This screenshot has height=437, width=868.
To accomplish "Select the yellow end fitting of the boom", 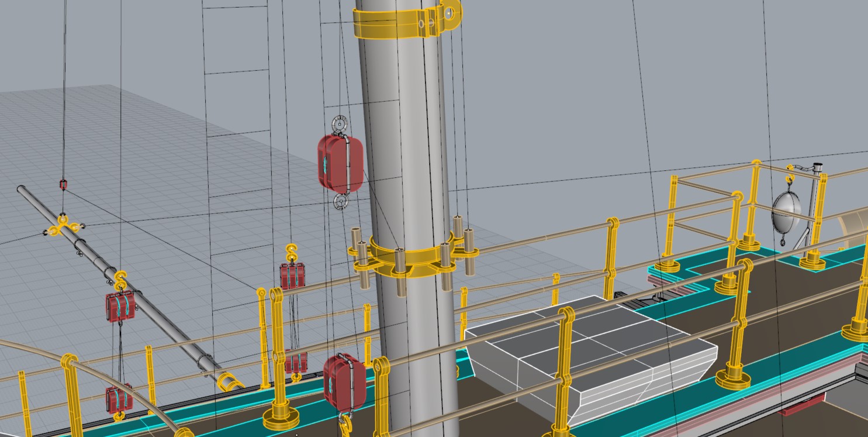I will point(230,383).
